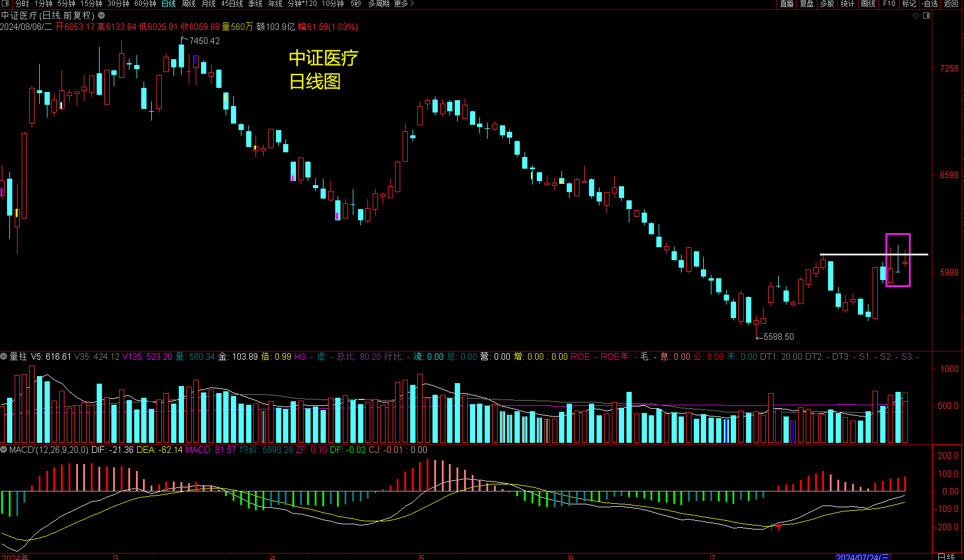Click the 6598 price axis label

pos(949,175)
